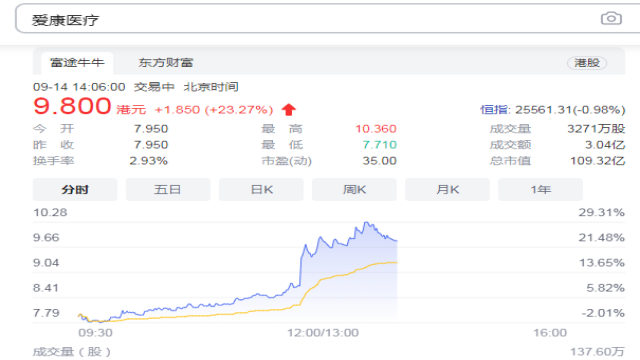Click the 137.60万 volume scale value
The height and width of the screenshot is (360, 640).
point(598,351)
